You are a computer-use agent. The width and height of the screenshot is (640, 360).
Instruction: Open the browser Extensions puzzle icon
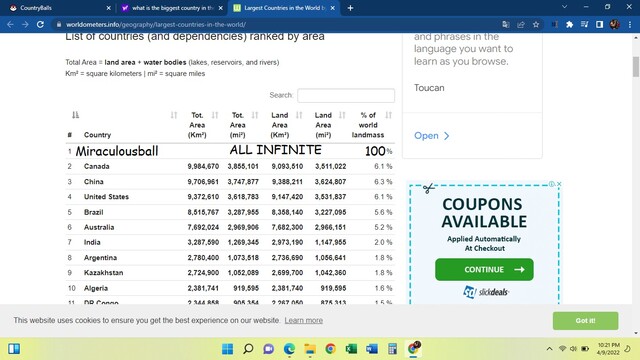pyautogui.click(x=569, y=24)
